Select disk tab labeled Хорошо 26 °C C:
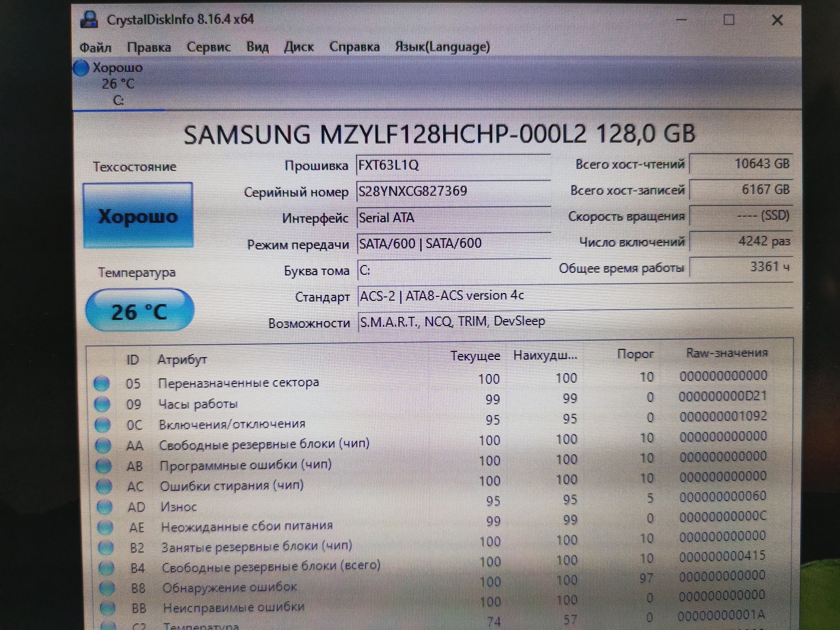Viewport: 840px width, 630px height. coord(118,84)
